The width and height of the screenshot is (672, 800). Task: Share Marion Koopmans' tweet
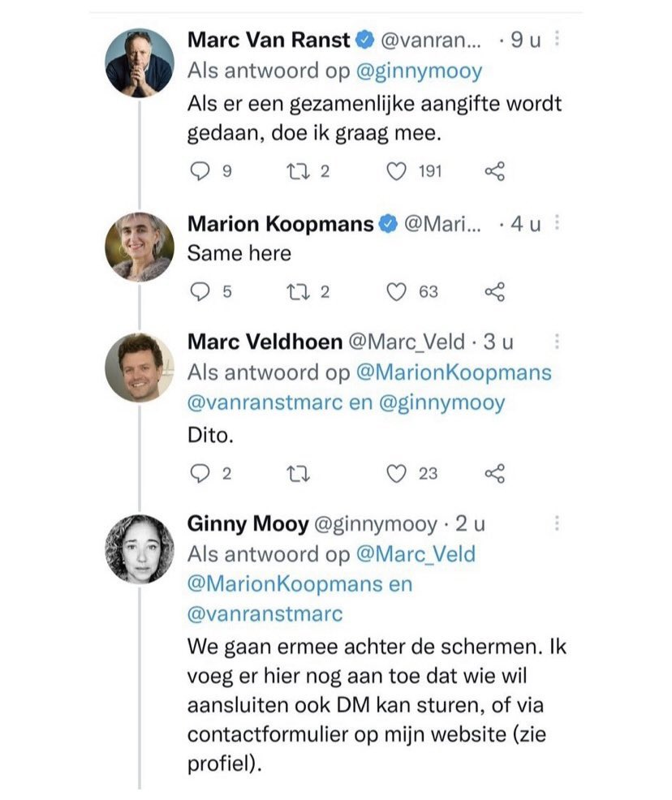(x=494, y=292)
